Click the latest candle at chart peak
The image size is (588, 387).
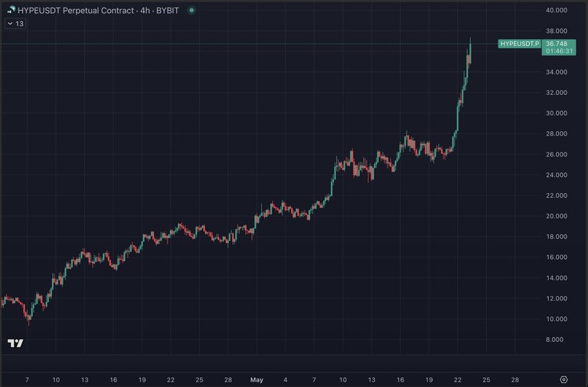[x=470, y=52]
